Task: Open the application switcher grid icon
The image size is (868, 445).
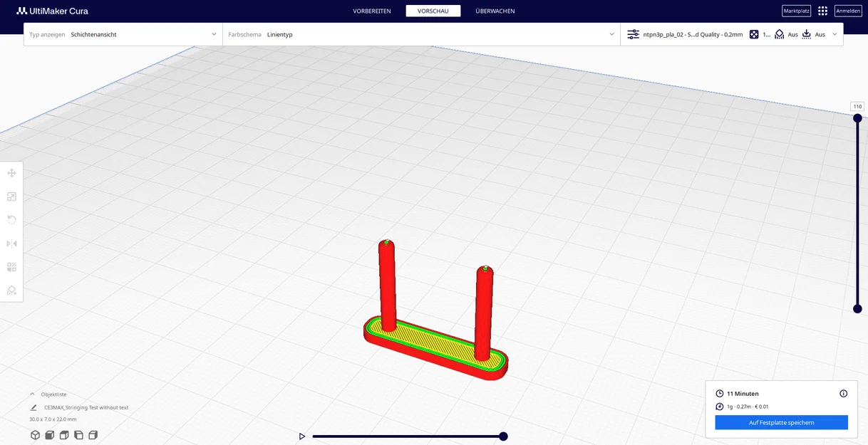Action: pos(822,11)
